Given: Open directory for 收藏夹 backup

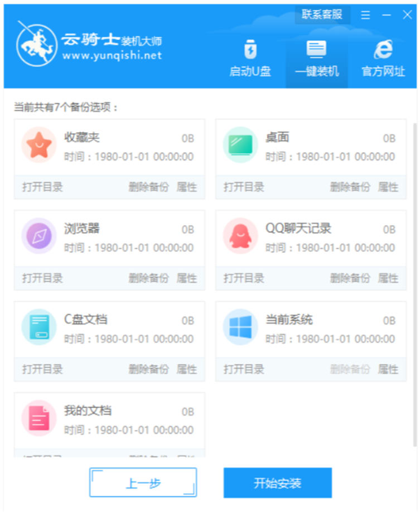Looking at the screenshot, I should 42,187.
